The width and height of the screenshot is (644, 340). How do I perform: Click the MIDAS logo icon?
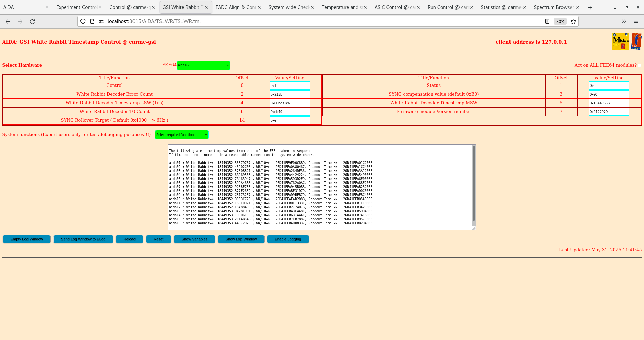click(621, 41)
